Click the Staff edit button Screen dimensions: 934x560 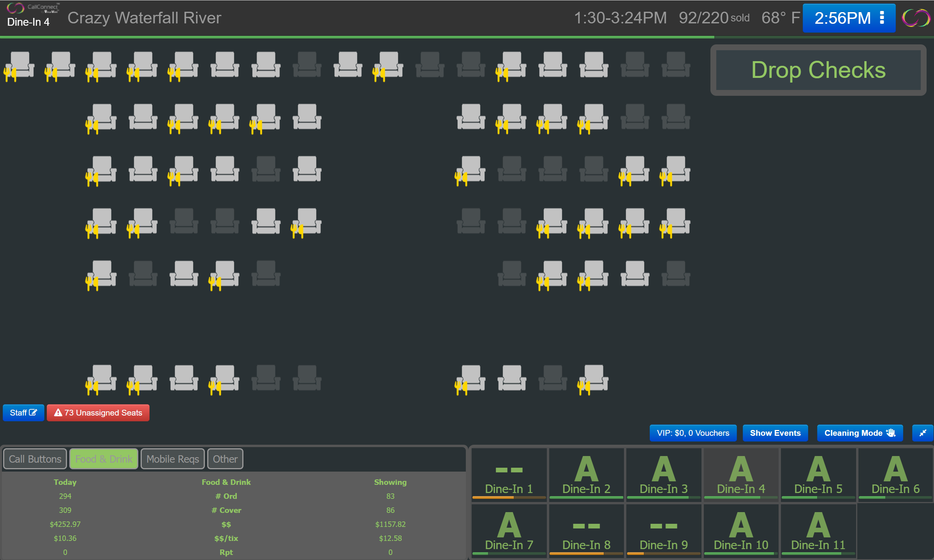[x=23, y=413]
